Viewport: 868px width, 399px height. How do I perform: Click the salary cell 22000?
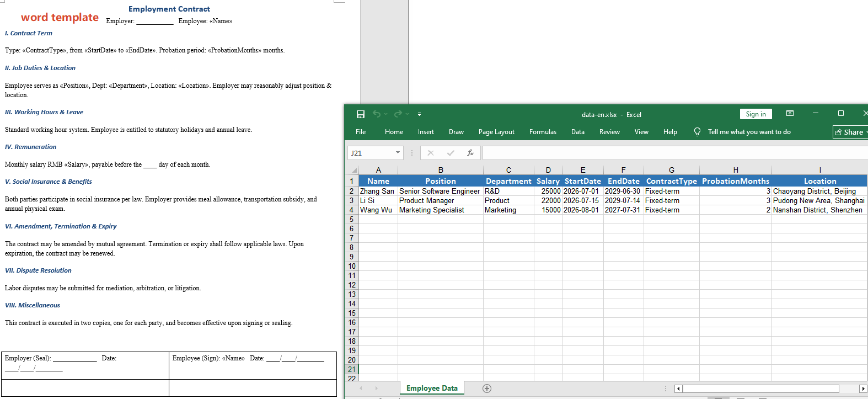[548, 200]
